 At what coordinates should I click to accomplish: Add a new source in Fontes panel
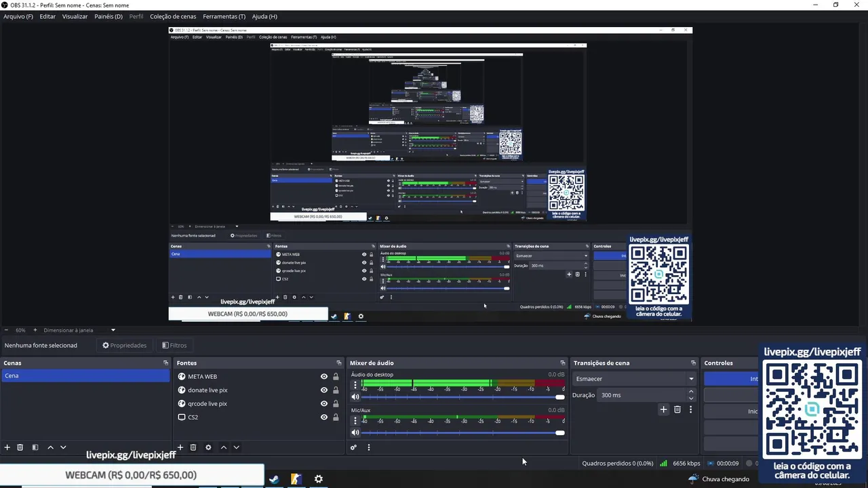(180, 447)
